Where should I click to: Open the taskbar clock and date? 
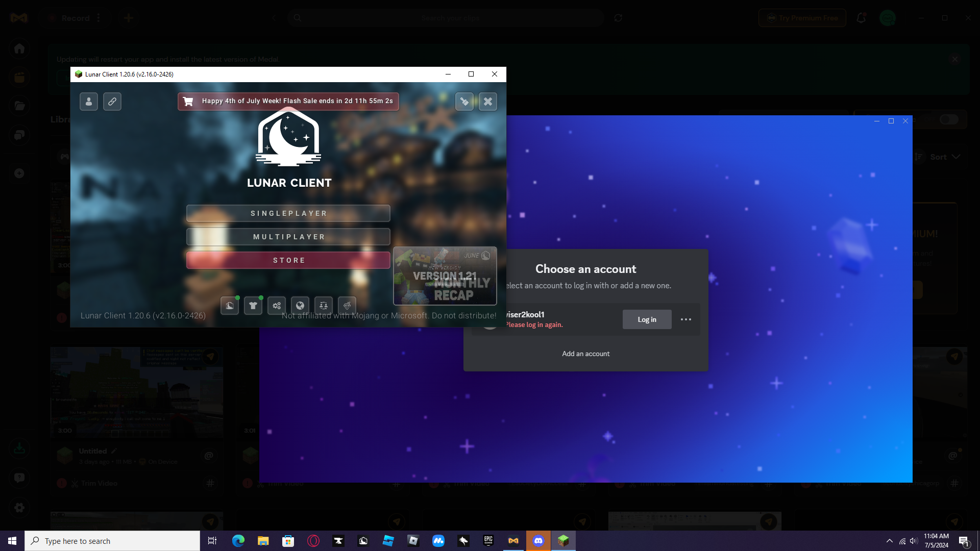[x=937, y=541]
